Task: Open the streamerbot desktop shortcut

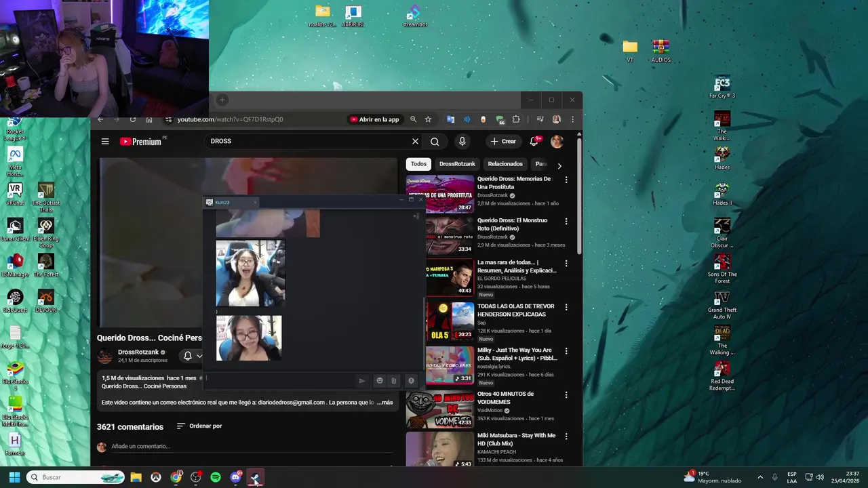Action: [415, 17]
